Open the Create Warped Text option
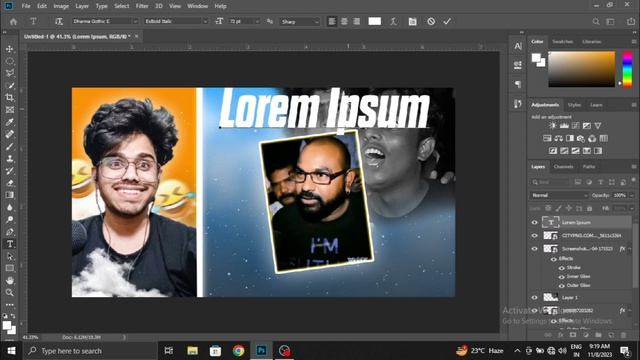The width and height of the screenshot is (640, 360). 393,21
